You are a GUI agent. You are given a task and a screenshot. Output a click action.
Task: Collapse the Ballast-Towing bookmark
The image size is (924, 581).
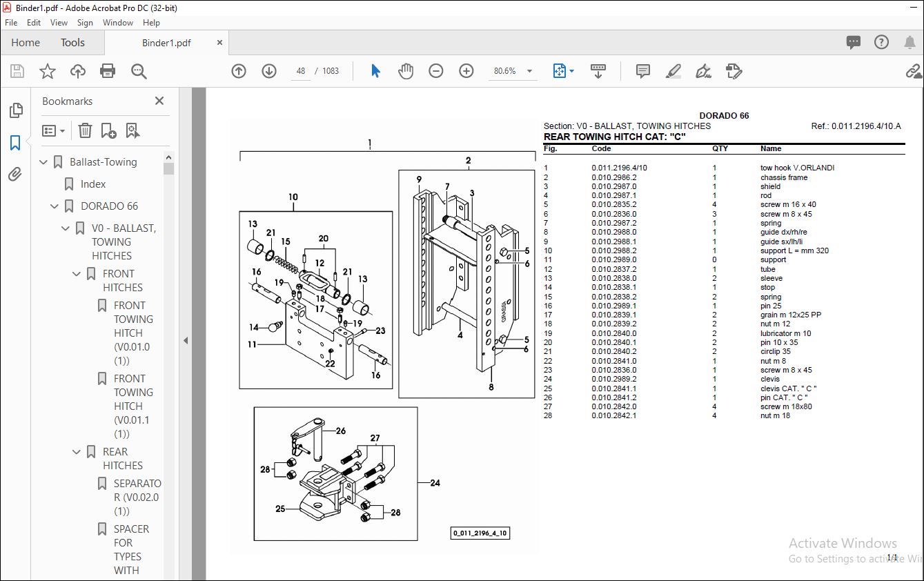point(44,162)
